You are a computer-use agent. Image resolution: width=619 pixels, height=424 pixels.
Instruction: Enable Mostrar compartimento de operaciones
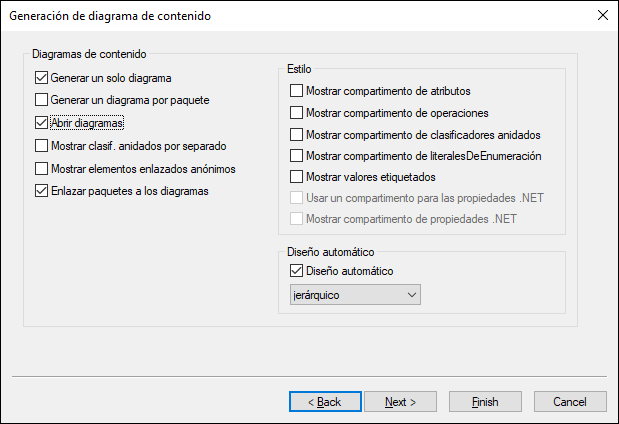(x=296, y=113)
